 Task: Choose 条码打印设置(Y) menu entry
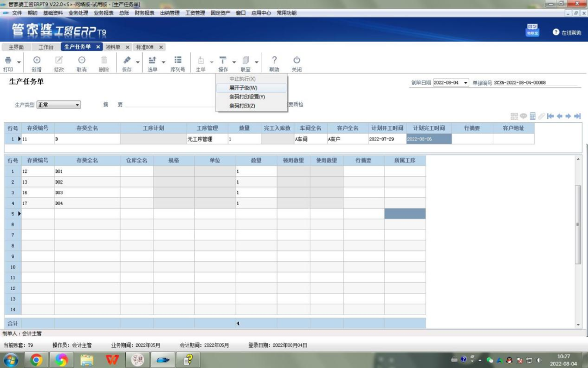click(x=247, y=96)
